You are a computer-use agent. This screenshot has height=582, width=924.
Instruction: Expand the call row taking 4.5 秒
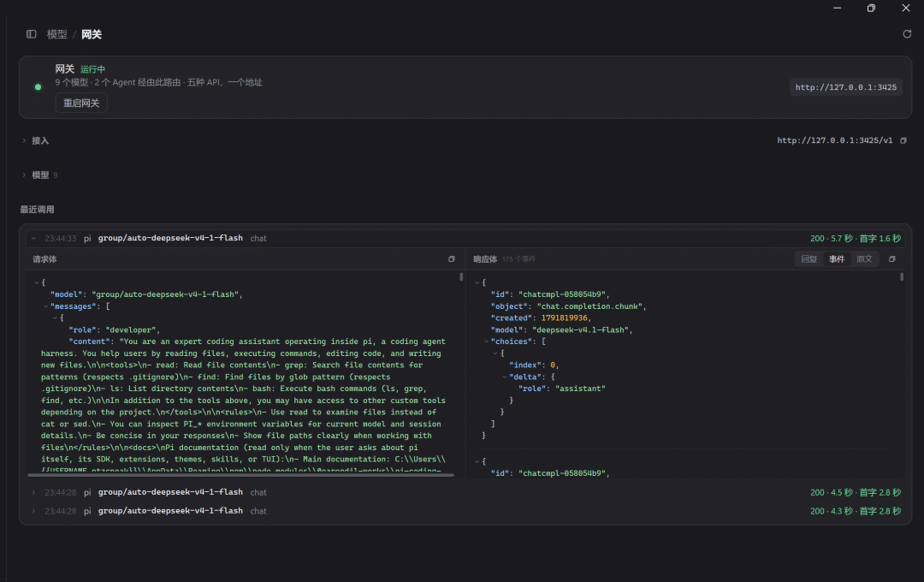[33, 492]
